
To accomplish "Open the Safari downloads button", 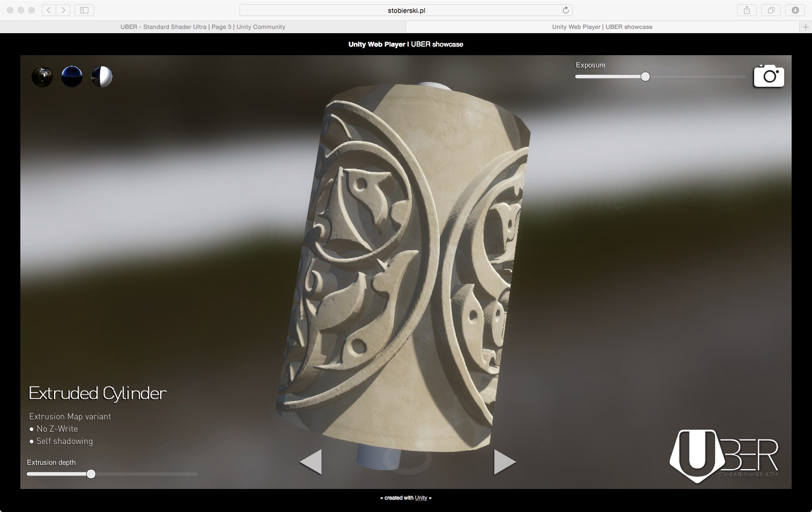I will (795, 10).
